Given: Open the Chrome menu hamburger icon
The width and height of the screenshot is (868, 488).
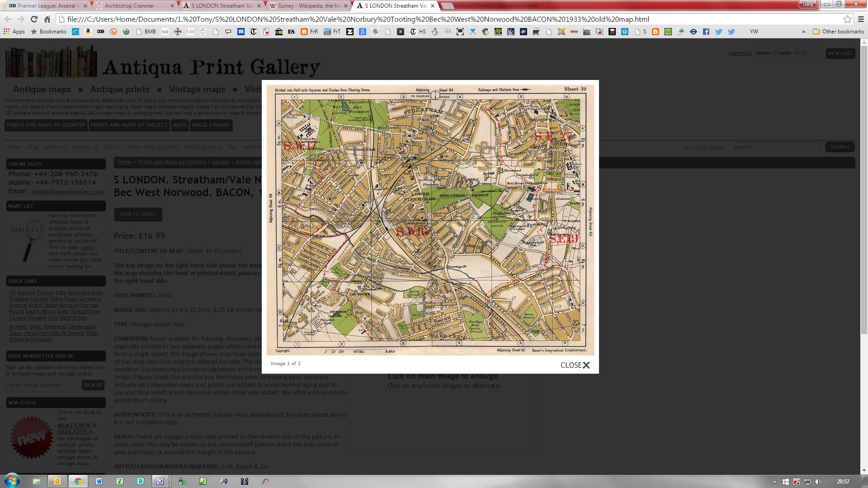Looking at the screenshot, I should [861, 19].
